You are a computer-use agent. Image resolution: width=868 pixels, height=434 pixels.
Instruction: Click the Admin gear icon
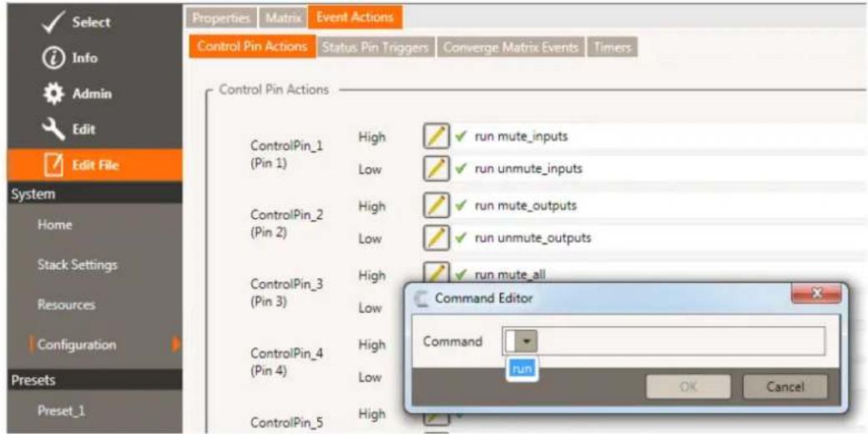pos(53,93)
